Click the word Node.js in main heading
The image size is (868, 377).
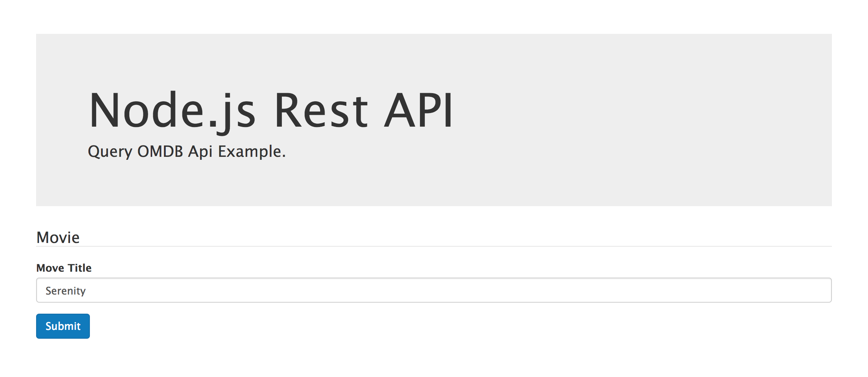172,111
